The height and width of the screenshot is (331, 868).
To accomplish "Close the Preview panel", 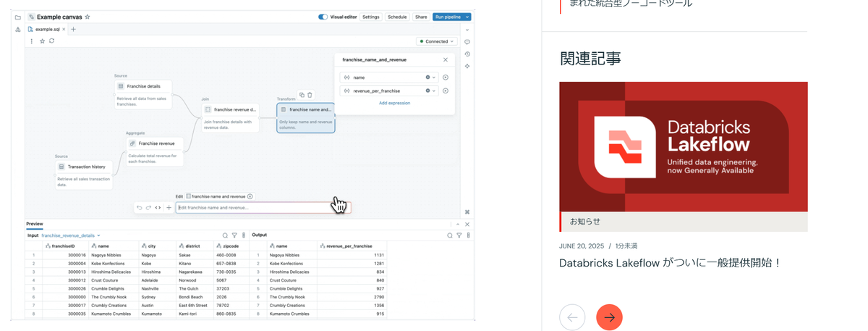I will (x=467, y=225).
